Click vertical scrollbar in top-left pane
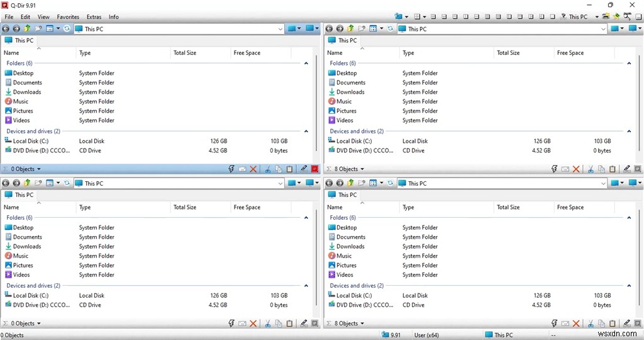 pos(317,104)
